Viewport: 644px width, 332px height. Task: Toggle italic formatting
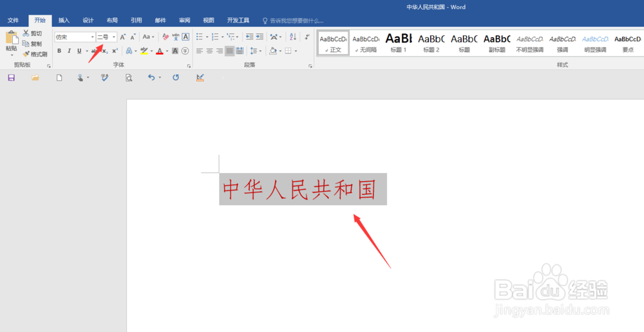pos(69,51)
